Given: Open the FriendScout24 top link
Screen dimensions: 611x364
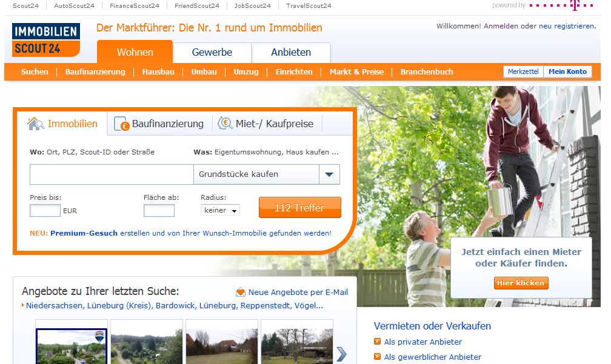Looking at the screenshot, I should (197, 5).
